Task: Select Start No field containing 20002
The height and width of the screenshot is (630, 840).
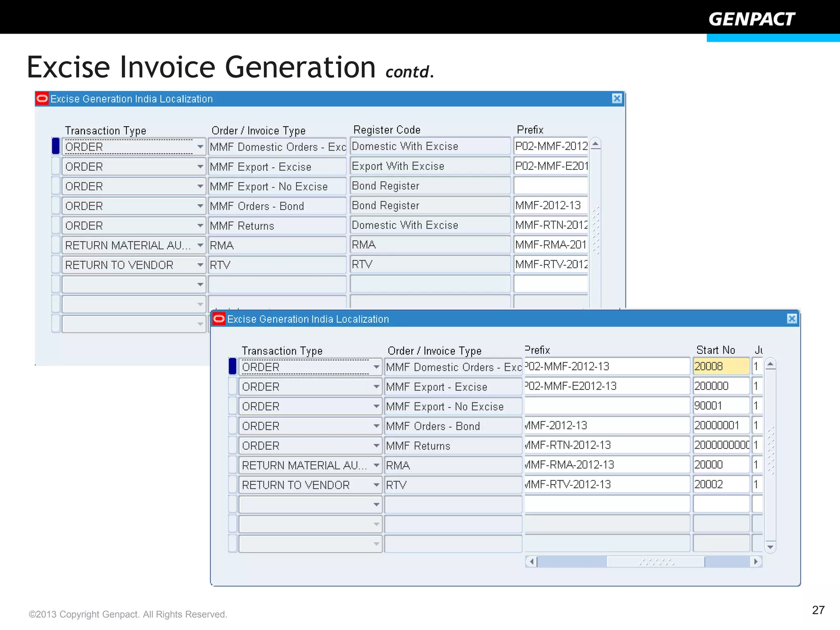Action: click(x=721, y=484)
